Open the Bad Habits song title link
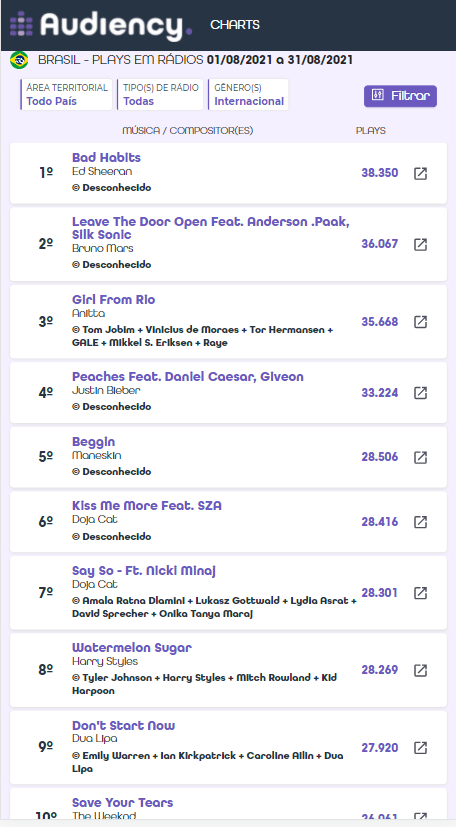Viewport: 456px width, 827px height. point(106,158)
